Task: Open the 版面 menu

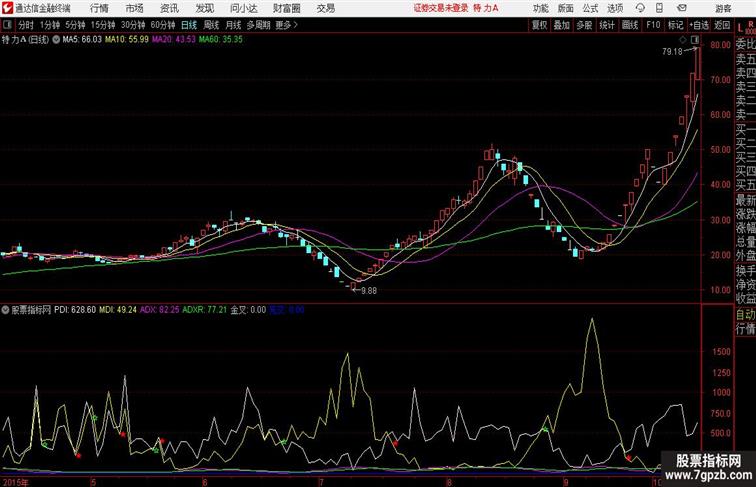Action: coord(566,8)
